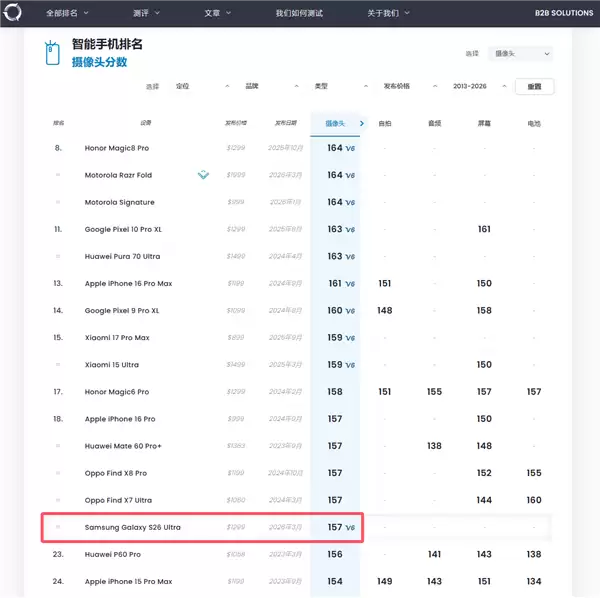Sort by the 屏幕 column header
Viewport: 600px width, 598px height.
484,124
